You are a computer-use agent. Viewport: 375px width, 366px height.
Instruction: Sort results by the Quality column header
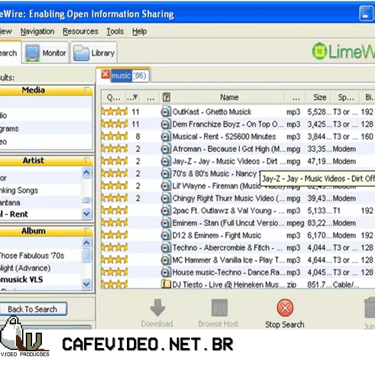point(113,97)
